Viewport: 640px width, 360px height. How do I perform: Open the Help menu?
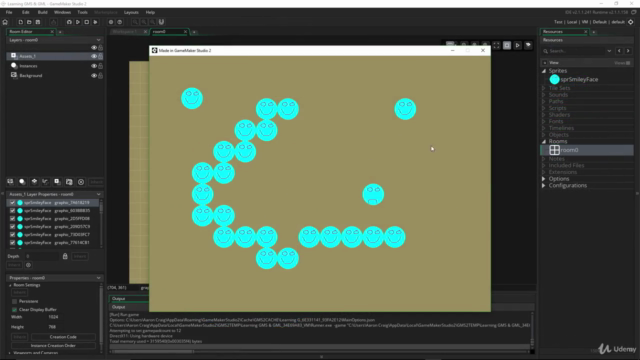(x=150, y=13)
